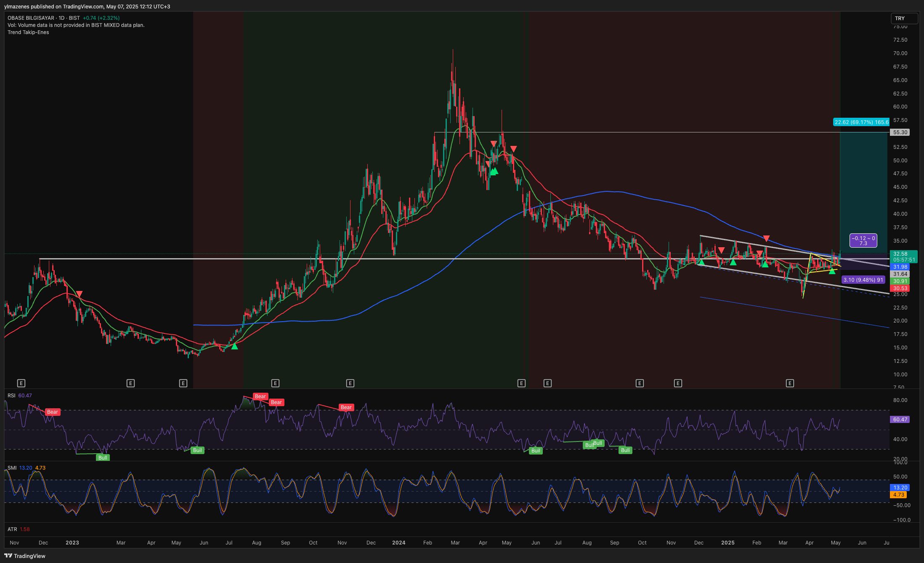Viewport: 924px width, 563px height.
Task: Click the +0.74 (+2.32%) price change text
Action: pyautogui.click(x=101, y=18)
